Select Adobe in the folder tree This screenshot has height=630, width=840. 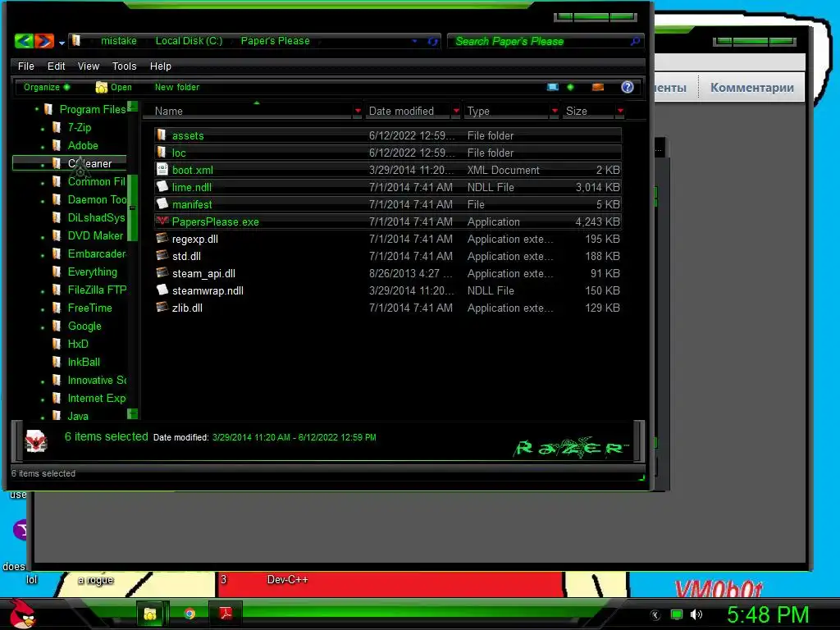click(x=83, y=145)
